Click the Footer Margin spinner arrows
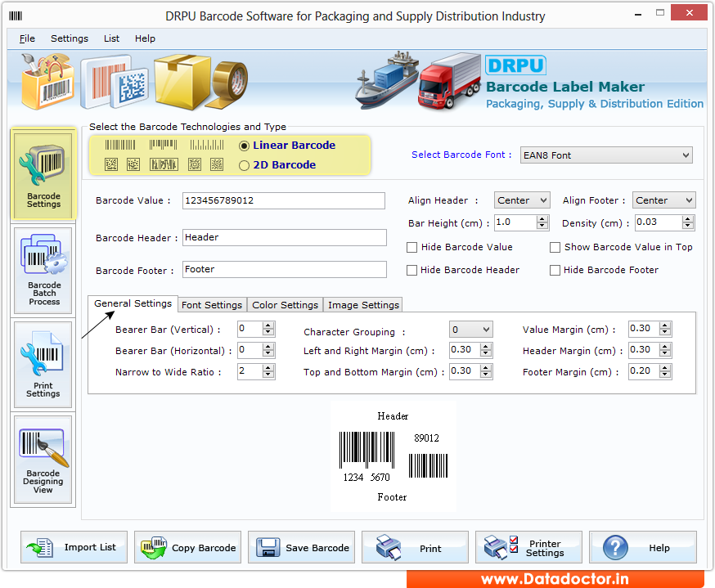The width and height of the screenshot is (715, 588). (x=665, y=371)
